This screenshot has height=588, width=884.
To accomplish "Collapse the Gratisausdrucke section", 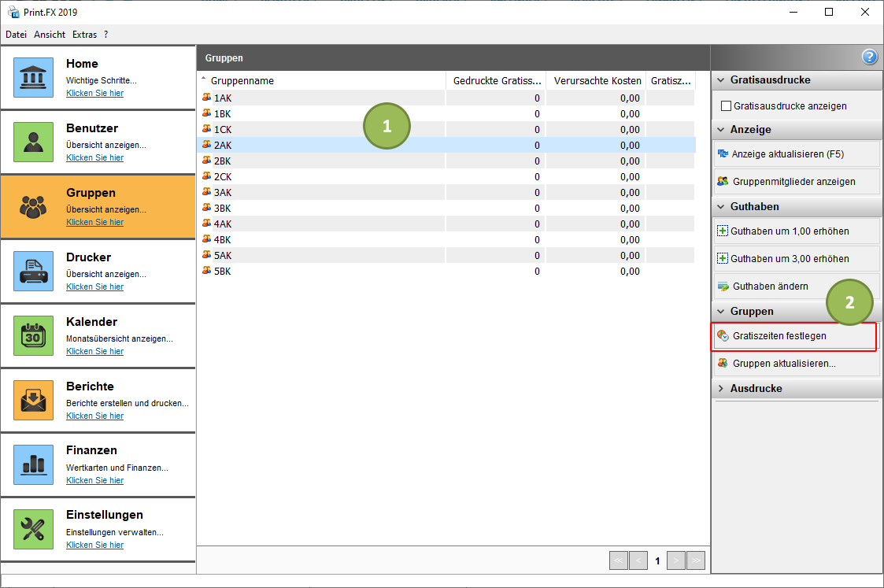I will [721, 80].
